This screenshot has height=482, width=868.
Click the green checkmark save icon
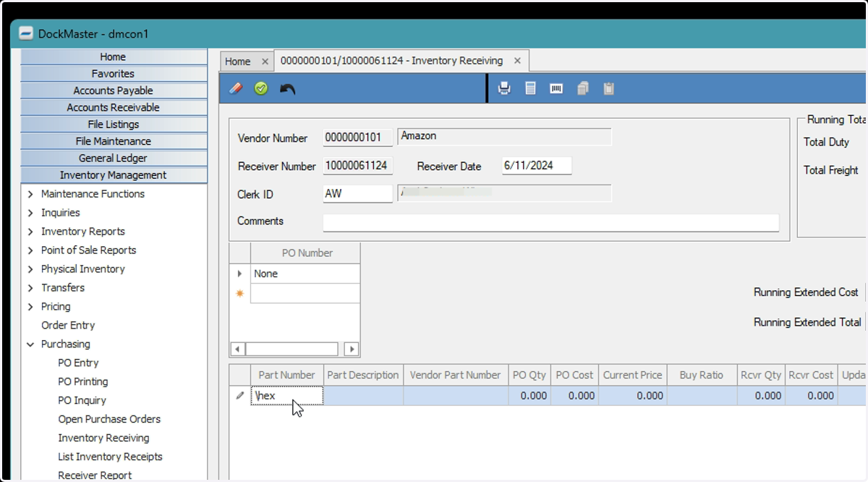(x=261, y=88)
